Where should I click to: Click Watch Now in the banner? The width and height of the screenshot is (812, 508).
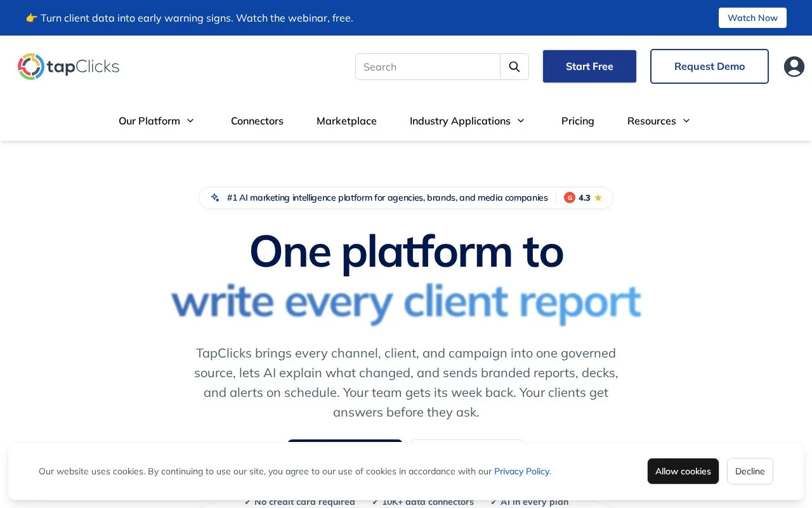tap(752, 18)
